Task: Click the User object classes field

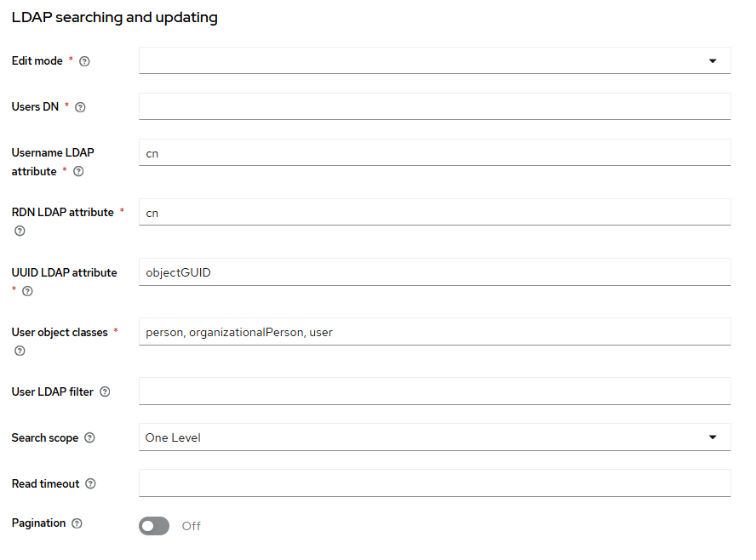Action: tap(434, 332)
